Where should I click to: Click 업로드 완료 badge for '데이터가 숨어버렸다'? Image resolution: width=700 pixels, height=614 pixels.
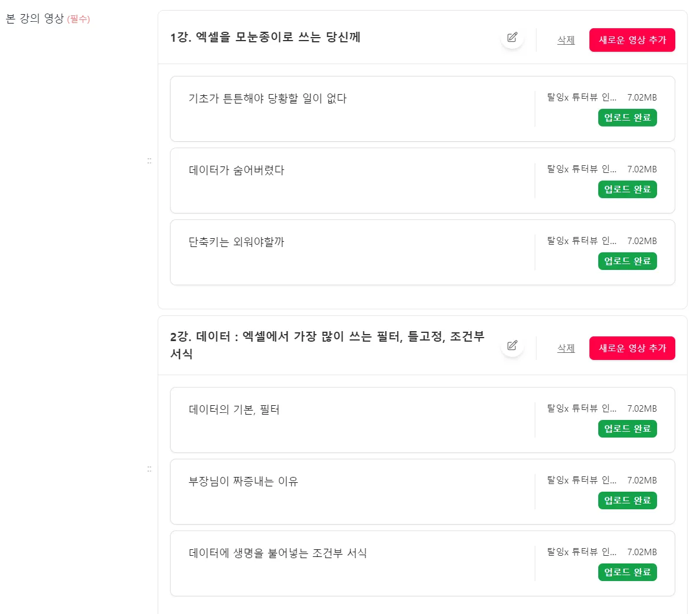coord(627,189)
